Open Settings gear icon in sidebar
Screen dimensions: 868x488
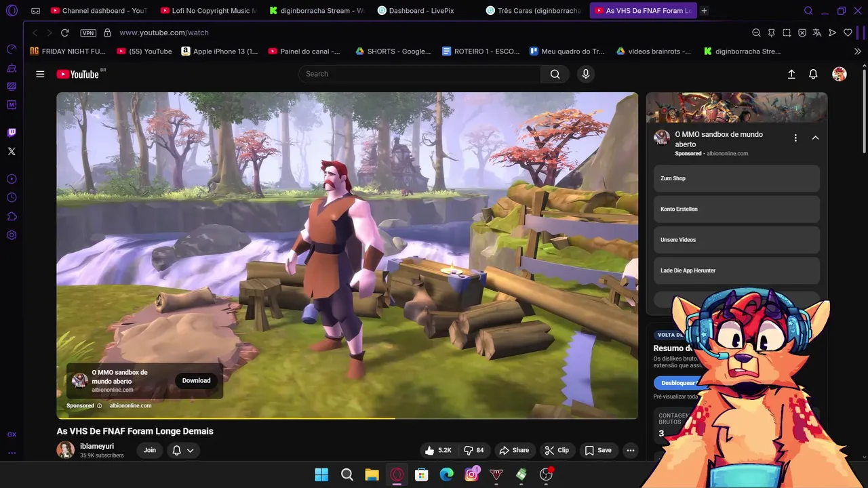[12, 235]
